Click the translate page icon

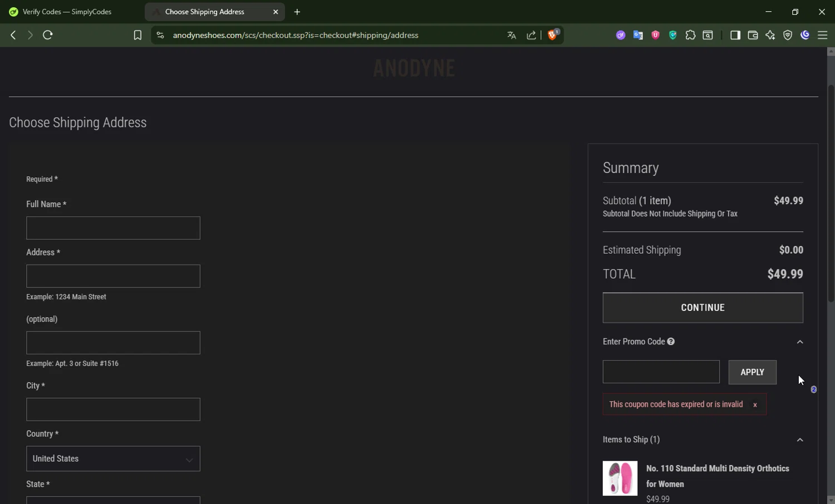tap(512, 35)
